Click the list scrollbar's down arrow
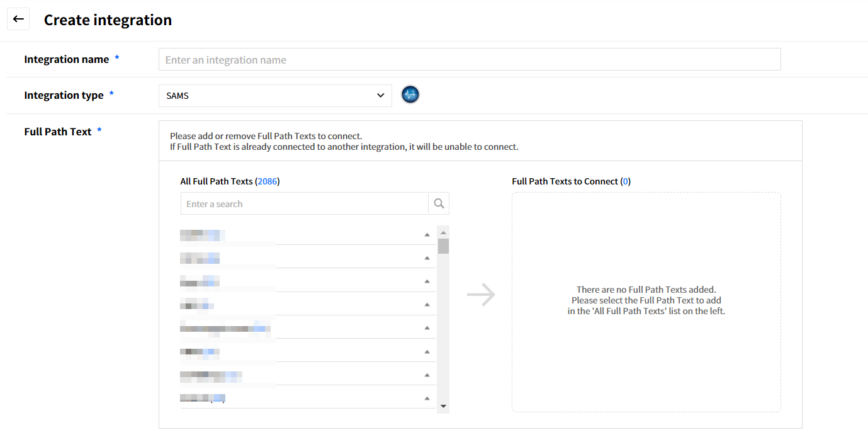868x435 pixels. 443,407
